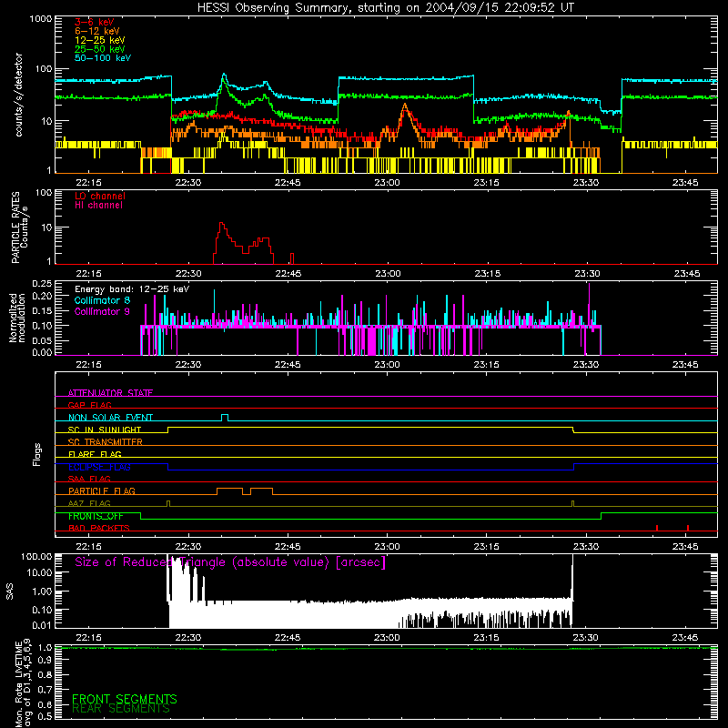This screenshot has width=728, height=728.
Task: Click the particle rate peak near 22:35
Action: click(221, 224)
